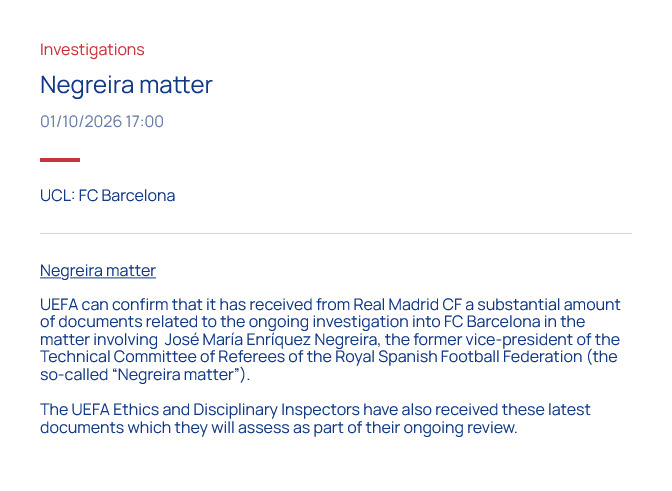672x491 pixels.
Task: Open the underlined Negreira matter link
Action: coord(98,271)
